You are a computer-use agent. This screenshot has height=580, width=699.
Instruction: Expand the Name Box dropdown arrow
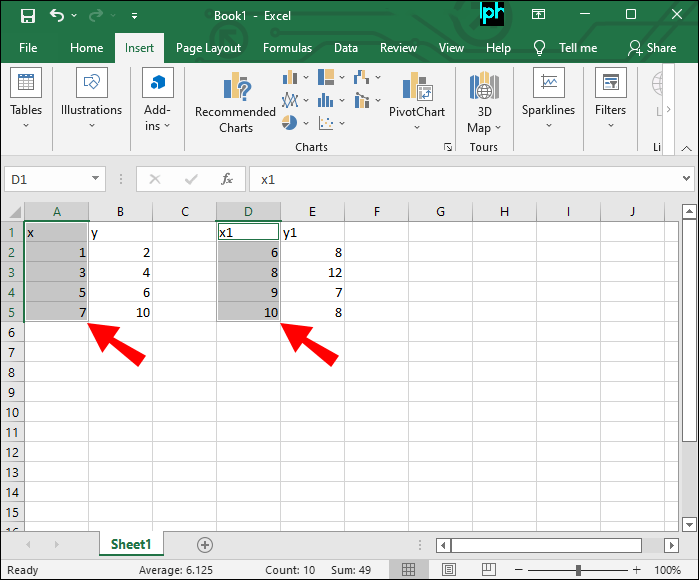[96, 179]
